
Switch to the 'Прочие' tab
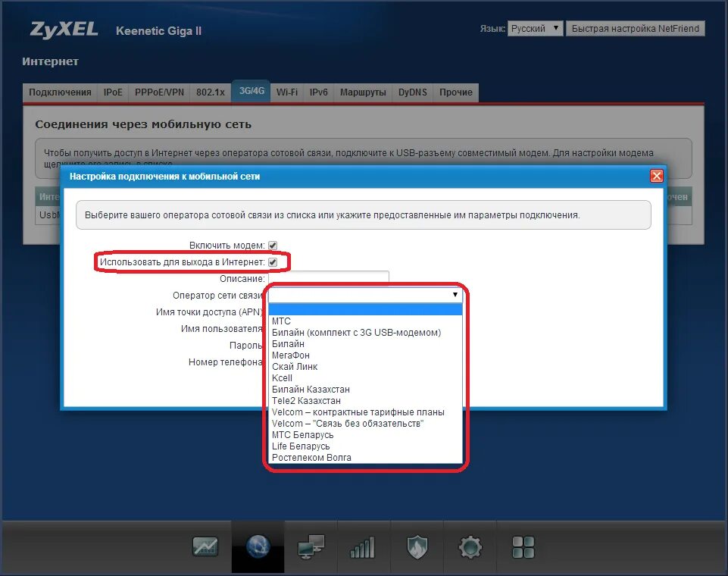(456, 92)
